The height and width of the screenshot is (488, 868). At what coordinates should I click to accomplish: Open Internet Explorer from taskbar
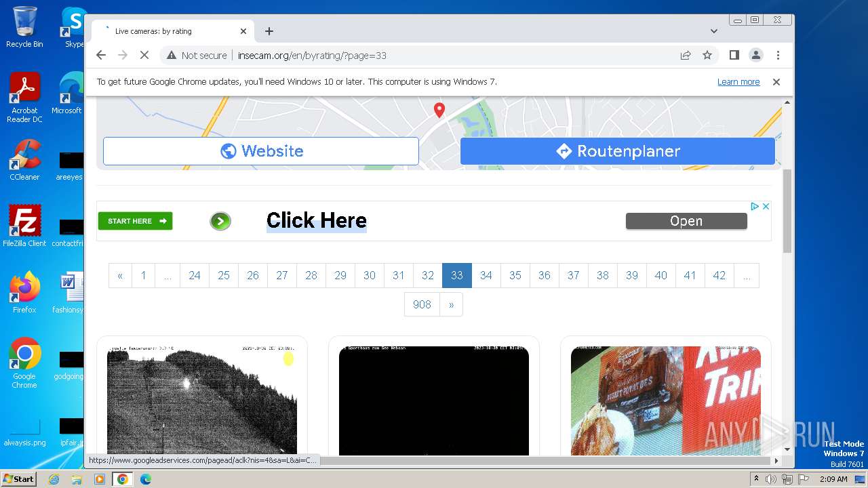(54, 479)
